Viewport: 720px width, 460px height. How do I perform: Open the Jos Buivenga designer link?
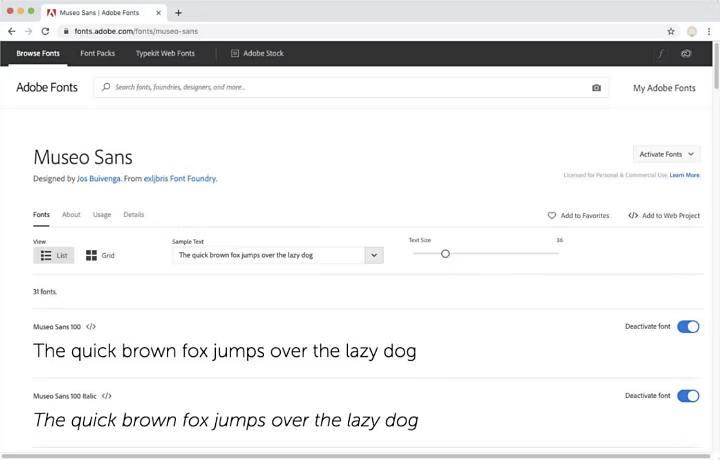coord(99,179)
